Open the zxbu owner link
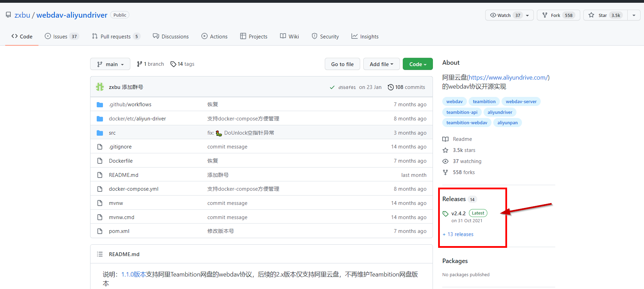The height and width of the screenshot is (289, 644). pyautogui.click(x=22, y=15)
